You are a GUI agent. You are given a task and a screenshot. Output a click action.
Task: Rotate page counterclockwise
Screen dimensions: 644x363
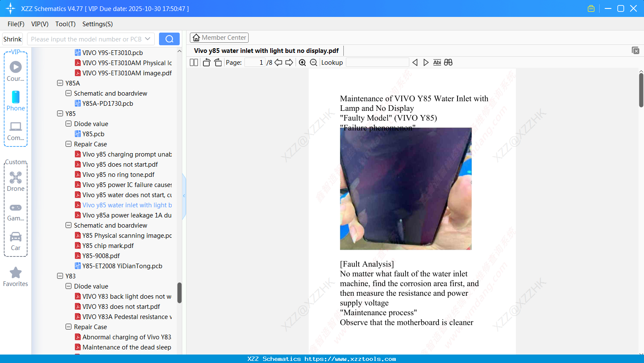pyautogui.click(x=206, y=63)
